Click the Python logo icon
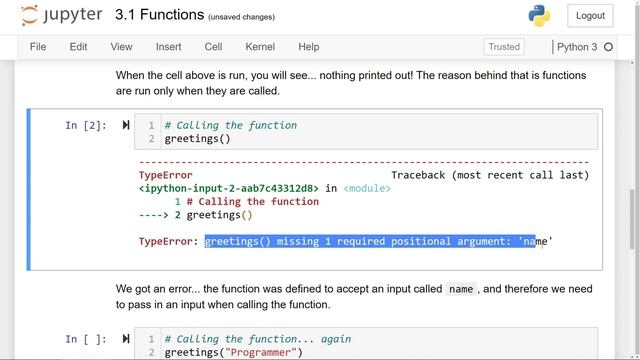 tap(539, 16)
